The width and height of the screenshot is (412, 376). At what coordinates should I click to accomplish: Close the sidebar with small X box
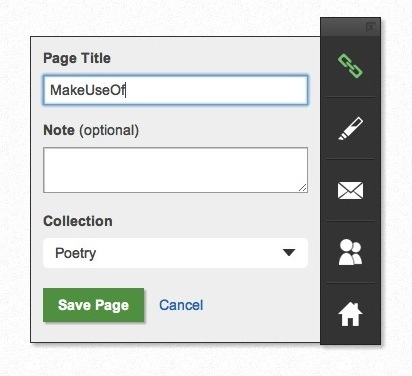click(x=371, y=27)
